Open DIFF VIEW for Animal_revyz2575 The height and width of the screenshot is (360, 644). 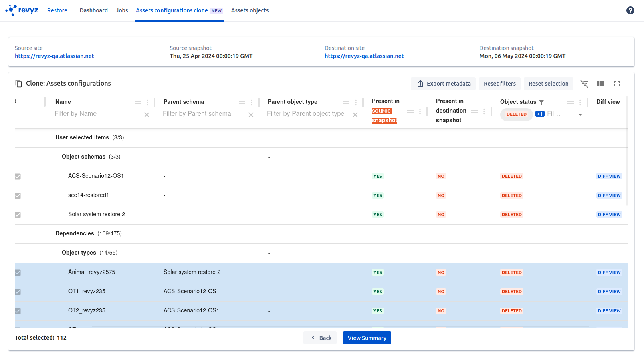point(609,272)
